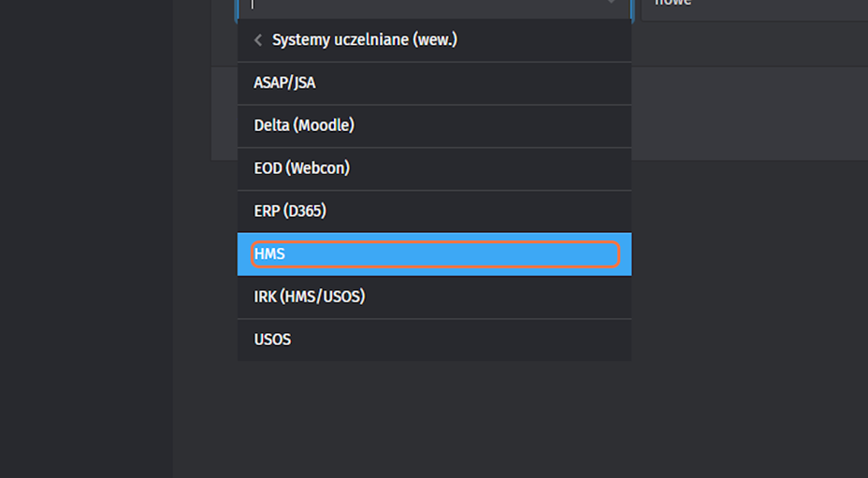Click the dropdown search input field

pos(421,5)
